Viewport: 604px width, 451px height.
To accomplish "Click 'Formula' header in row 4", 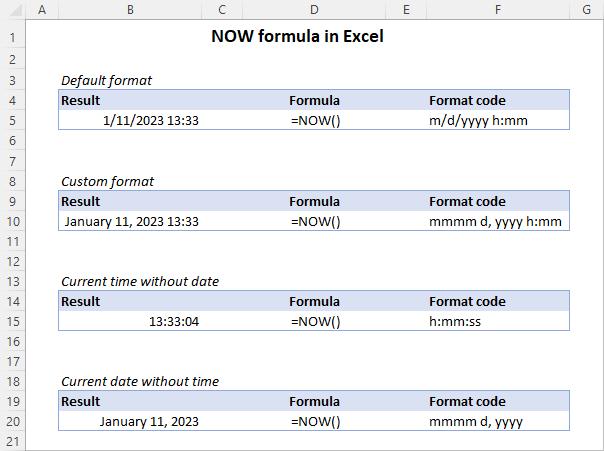I will pyautogui.click(x=314, y=101).
